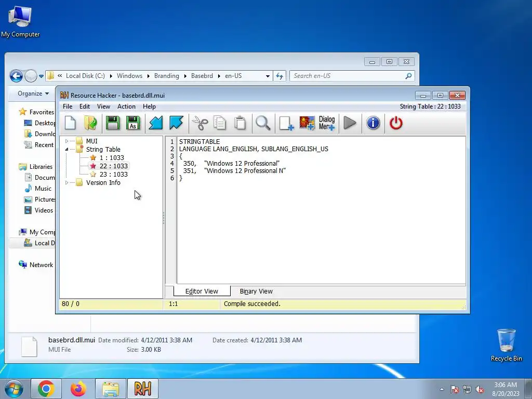The height and width of the screenshot is (399, 532).
Task: Click the Forward button in Explorer window
Action: pos(31,76)
